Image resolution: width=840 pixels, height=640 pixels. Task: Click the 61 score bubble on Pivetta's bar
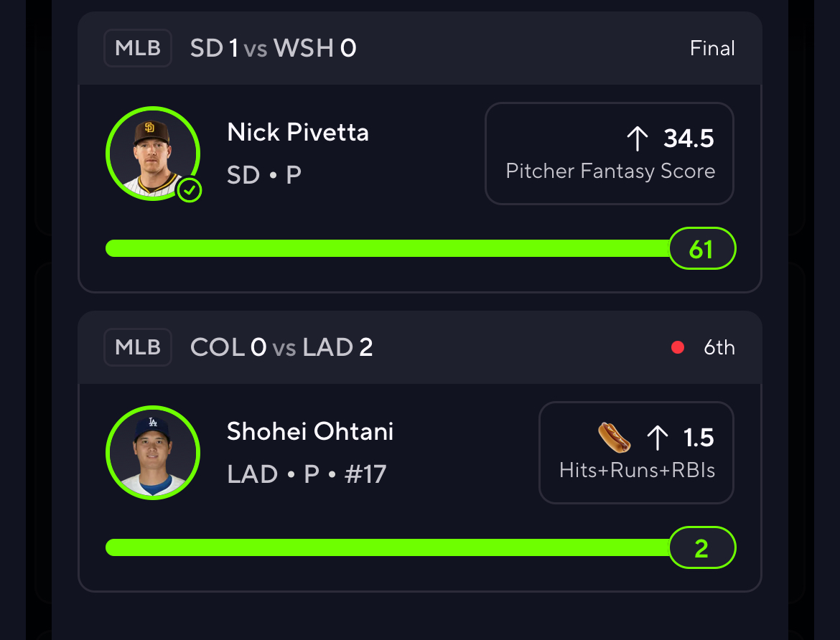(x=701, y=248)
